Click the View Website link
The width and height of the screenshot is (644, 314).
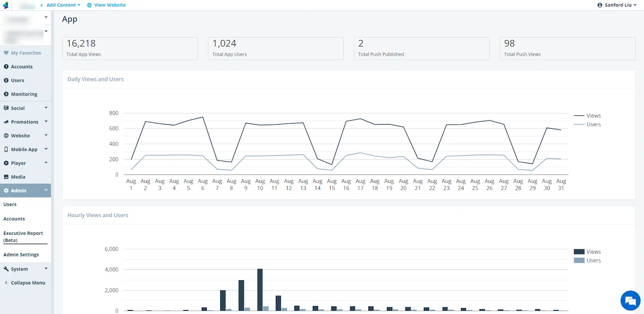click(x=106, y=5)
